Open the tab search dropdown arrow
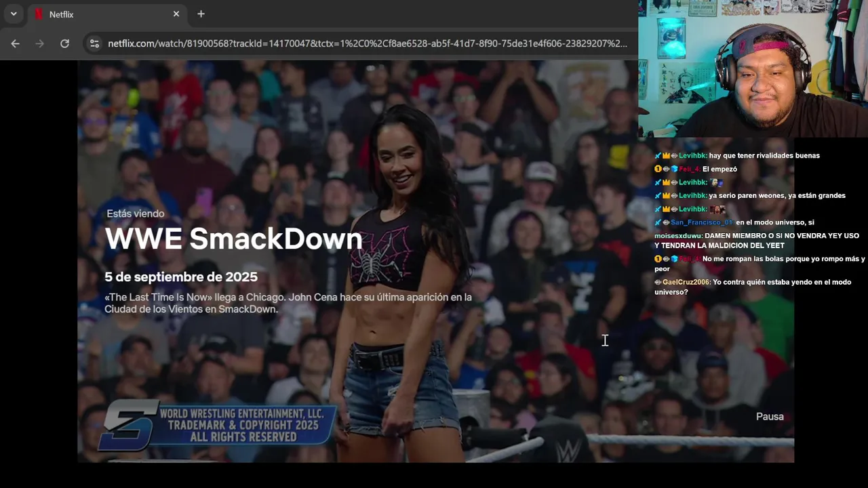Screen dimensions: 868x488 click(14, 14)
